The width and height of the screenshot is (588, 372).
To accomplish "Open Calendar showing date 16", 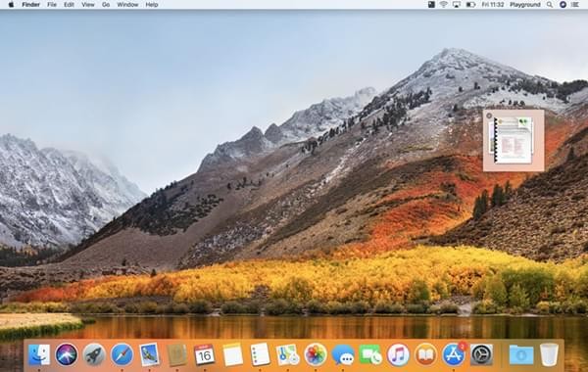I will coord(205,354).
